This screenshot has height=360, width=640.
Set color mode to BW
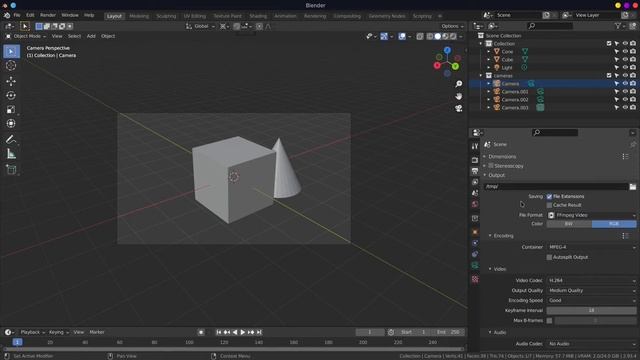tap(569, 224)
